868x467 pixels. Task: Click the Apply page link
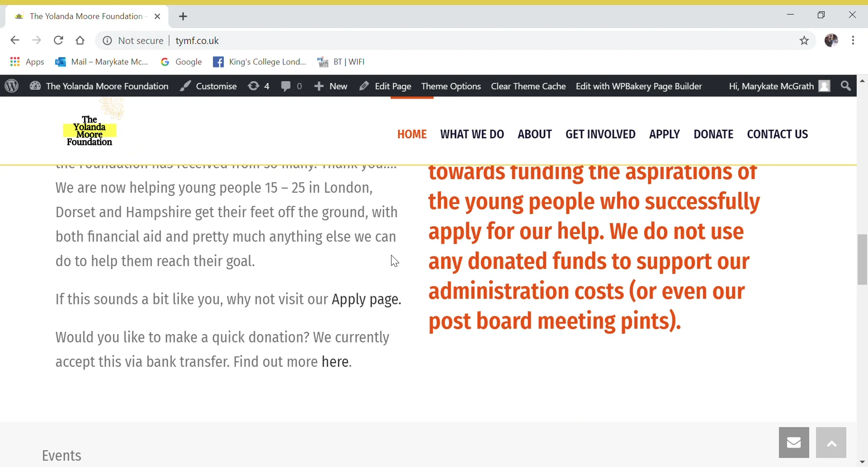(x=366, y=299)
